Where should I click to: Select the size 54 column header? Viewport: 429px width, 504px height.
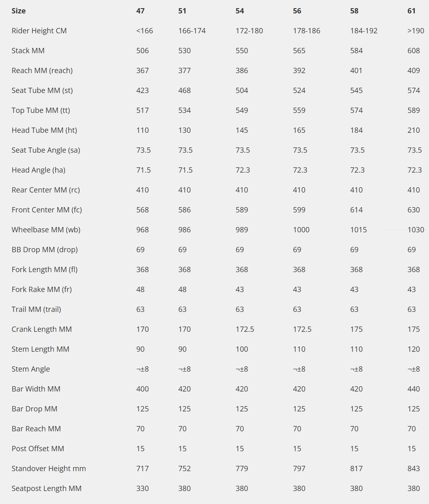240,11
